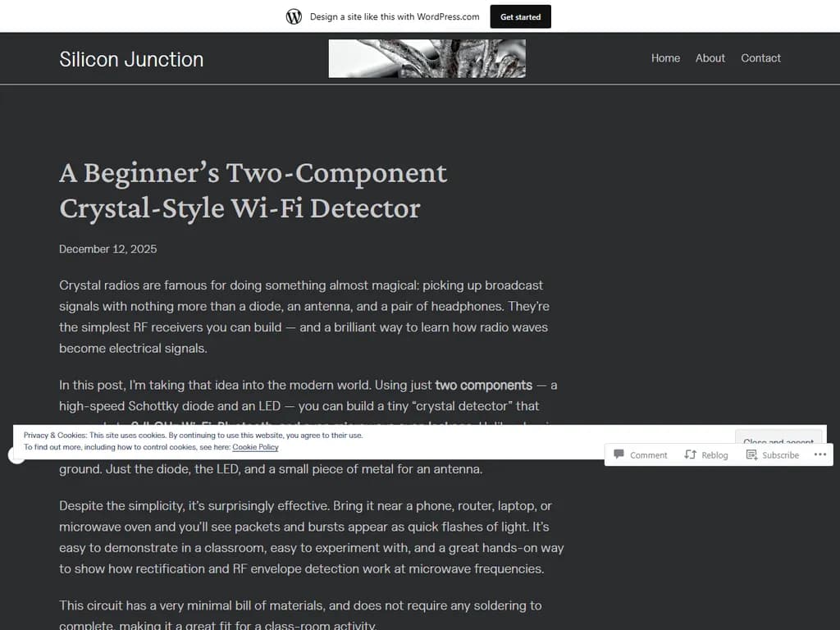Image resolution: width=840 pixels, height=630 pixels.
Task: Click the WordPress logo icon
Action: click(294, 16)
